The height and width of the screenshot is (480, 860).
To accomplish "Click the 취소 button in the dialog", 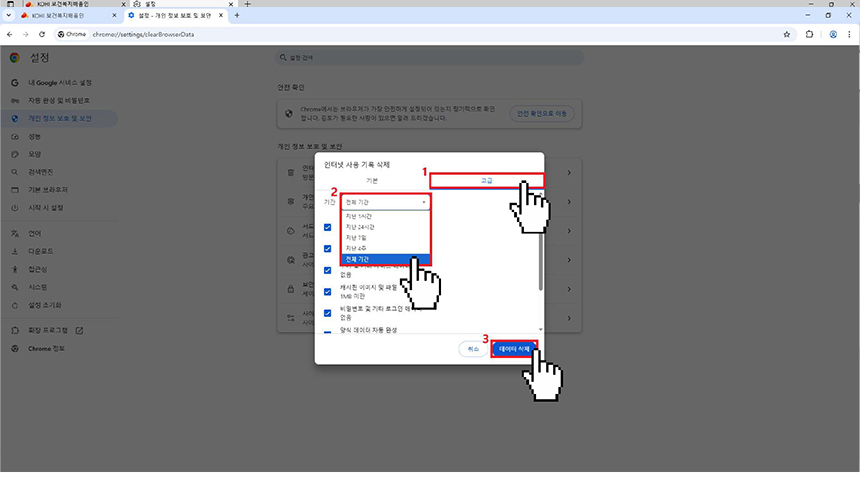I will (473, 349).
